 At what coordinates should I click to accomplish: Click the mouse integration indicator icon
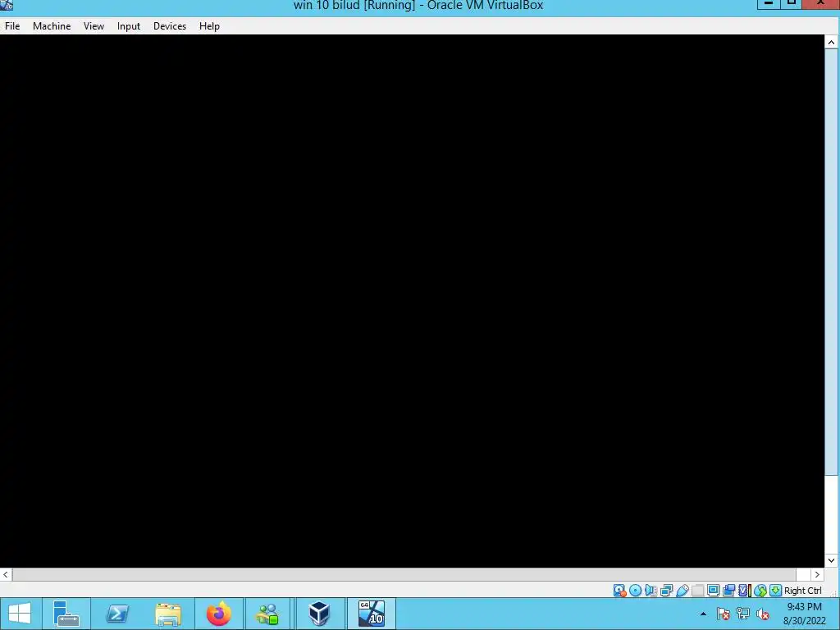pos(760,591)
